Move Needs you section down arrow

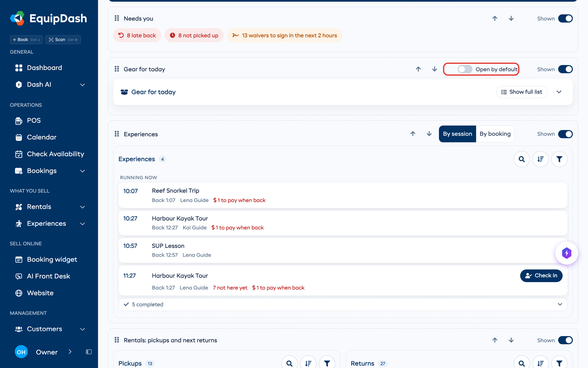tap(511, 19)
